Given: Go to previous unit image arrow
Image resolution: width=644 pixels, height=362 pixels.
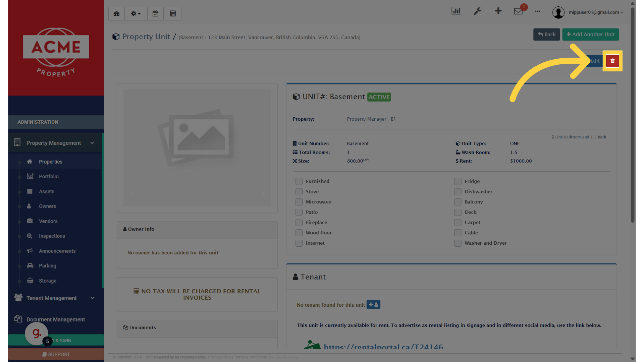Looking at the screenshot, I should point(132,194).
